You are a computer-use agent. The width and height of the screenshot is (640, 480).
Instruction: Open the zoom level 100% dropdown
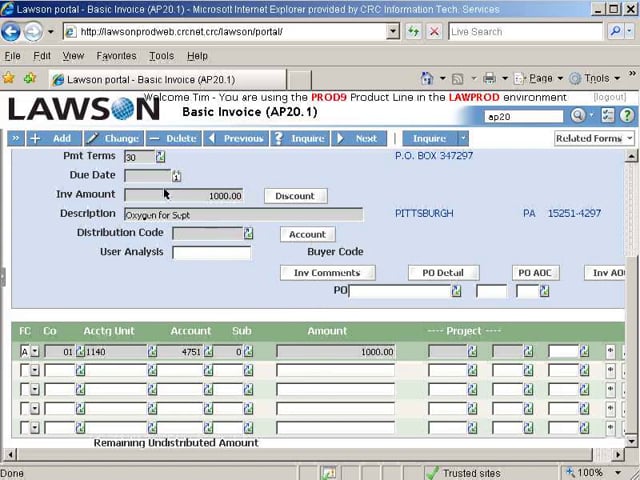coord(618,473)
